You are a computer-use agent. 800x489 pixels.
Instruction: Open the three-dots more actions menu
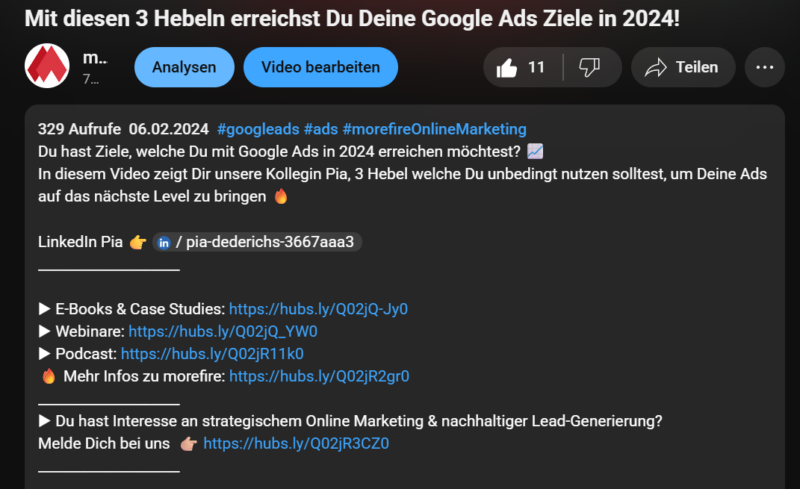tap(764, 67)
